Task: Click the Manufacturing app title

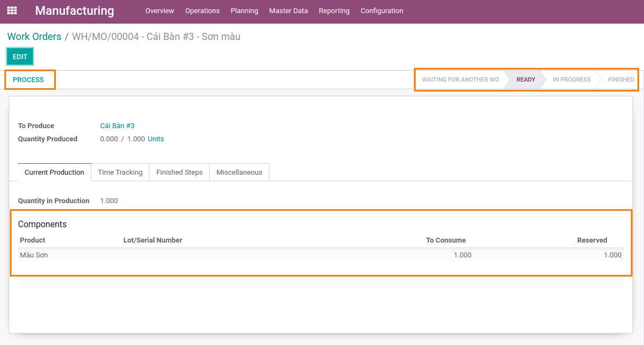Action: click(74, 11)
